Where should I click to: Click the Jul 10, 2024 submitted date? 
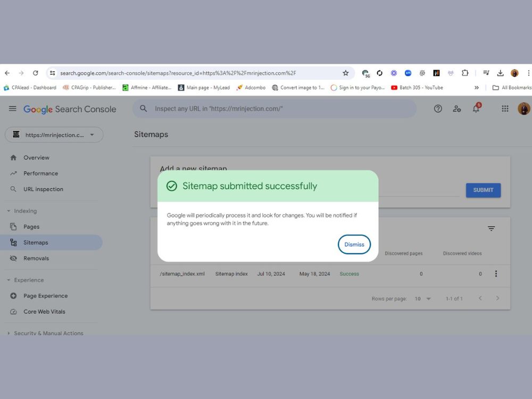tap(271, 274)
